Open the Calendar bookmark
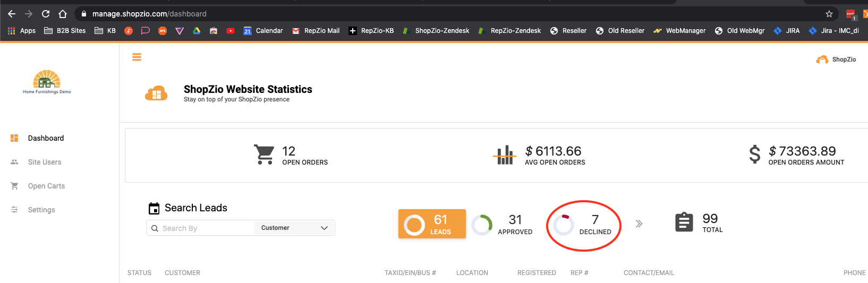The width and height of the screenshot is (868, 283). [263, 31]
